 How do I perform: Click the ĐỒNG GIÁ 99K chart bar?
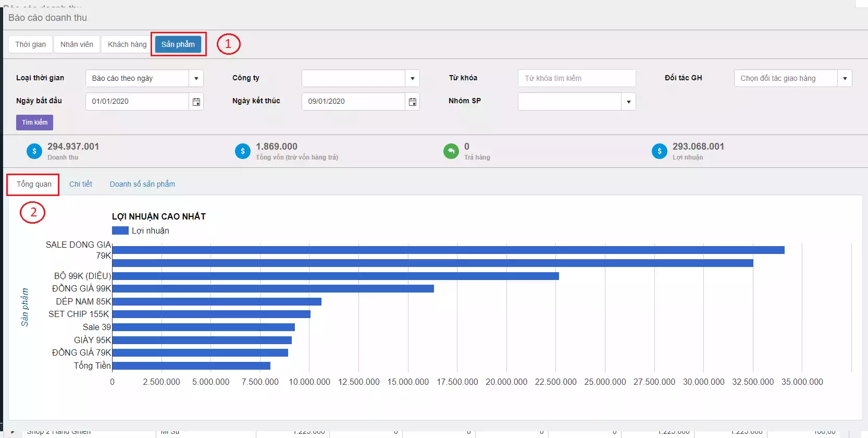273,288
